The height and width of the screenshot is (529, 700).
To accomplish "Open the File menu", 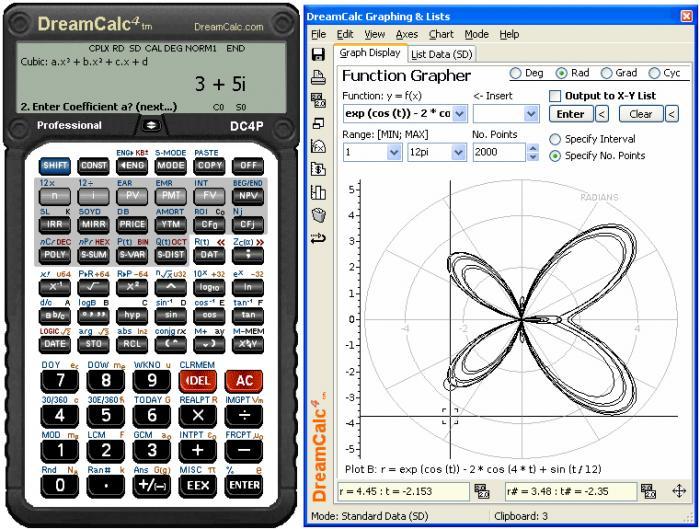I will click(318, 34).
